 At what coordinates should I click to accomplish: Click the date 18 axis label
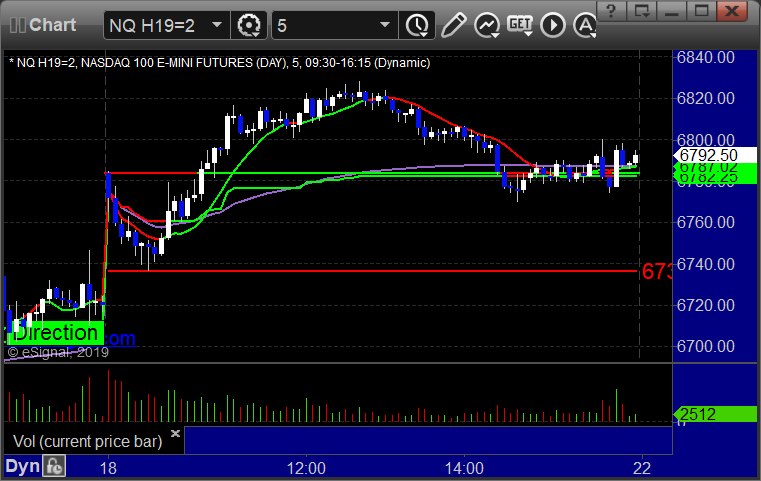pyautogui.click(x=108, y=468)
